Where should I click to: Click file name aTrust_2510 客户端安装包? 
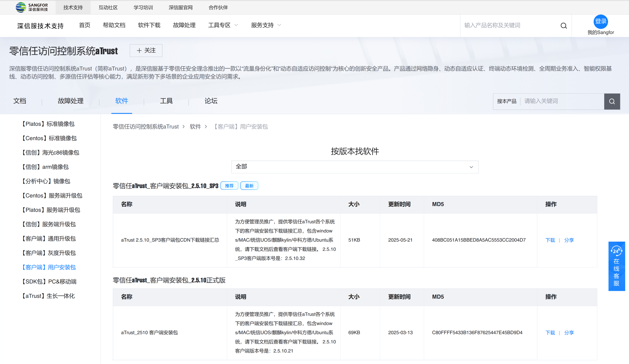(x=149, y=333)
